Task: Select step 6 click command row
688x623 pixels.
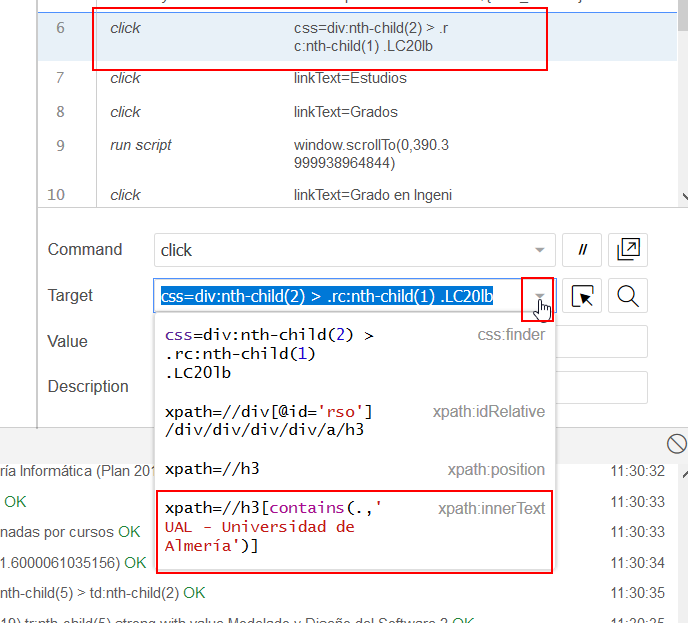Action: [357, 37]
